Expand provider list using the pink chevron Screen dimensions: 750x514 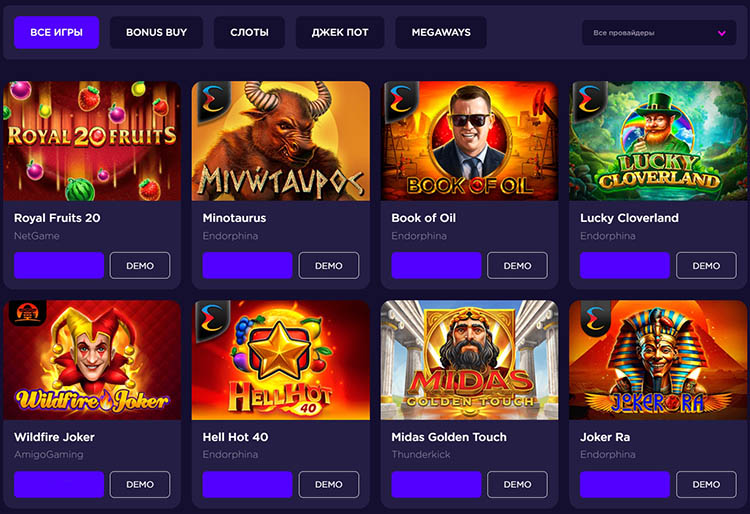coord(722,33)
